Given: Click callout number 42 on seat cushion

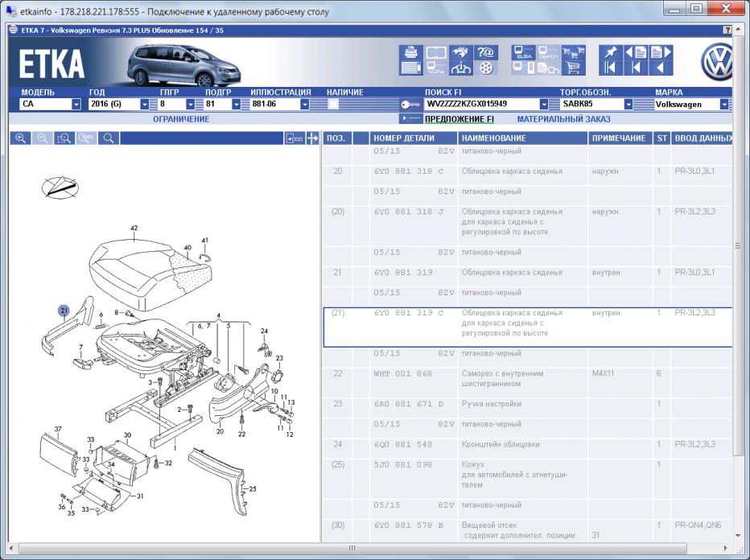Looking at the screenshot, I should tap(134, 229).
